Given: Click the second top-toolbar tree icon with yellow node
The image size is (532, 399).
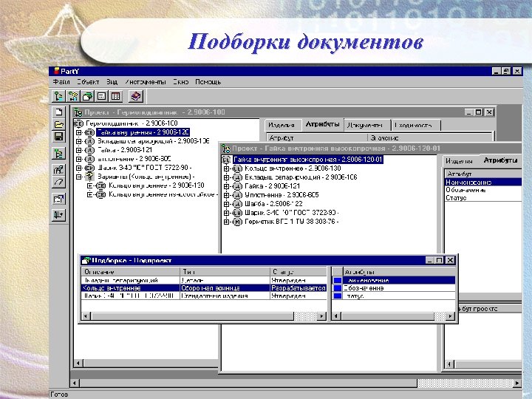Looking at the screenshot, I should (73, 96).
